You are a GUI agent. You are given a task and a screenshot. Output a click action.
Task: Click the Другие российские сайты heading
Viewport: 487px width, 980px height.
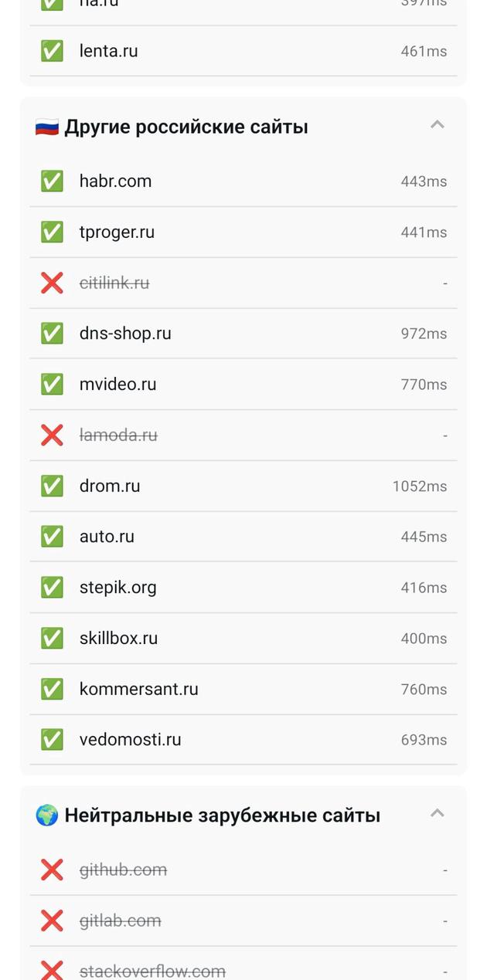(186, 127)
